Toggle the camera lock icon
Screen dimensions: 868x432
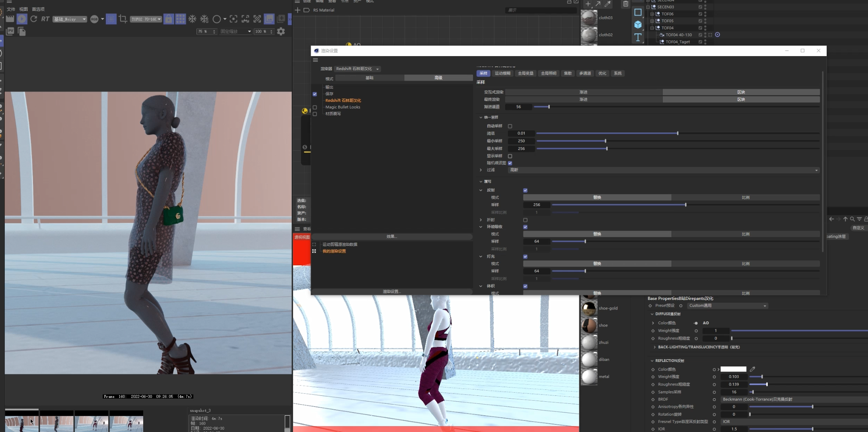[x=169, y=19]
